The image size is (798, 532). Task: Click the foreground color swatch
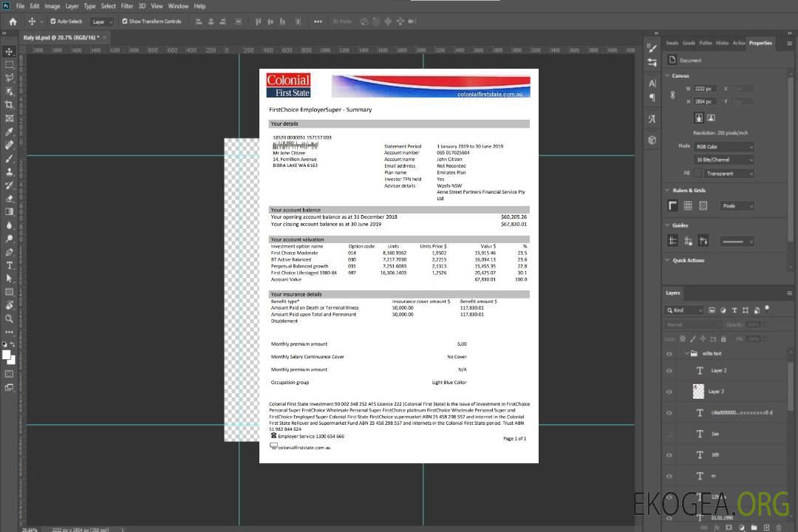point(7,355)
